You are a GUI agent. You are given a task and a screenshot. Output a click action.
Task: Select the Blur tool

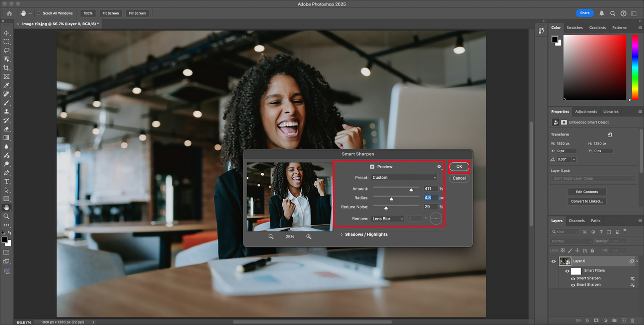click(7, 147)
